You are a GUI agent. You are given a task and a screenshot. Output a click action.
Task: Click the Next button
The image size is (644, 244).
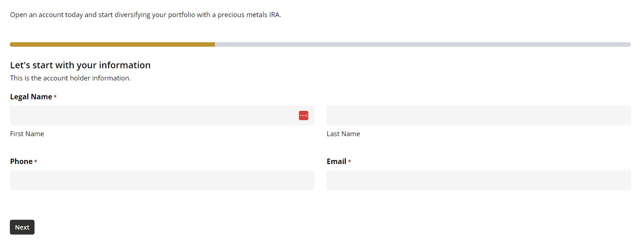point(22,227)
